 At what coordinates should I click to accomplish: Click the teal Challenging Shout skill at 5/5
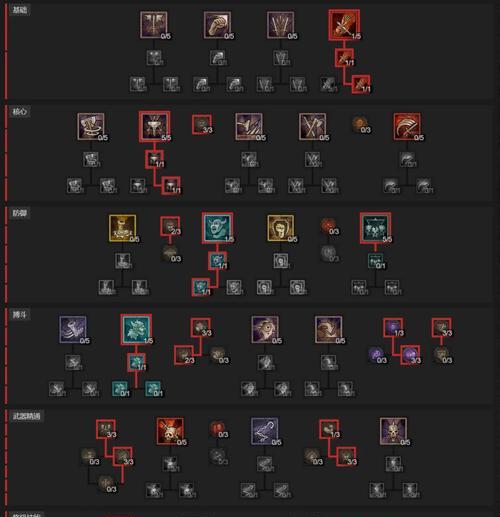pyautogui.click(x=375, y=228)
